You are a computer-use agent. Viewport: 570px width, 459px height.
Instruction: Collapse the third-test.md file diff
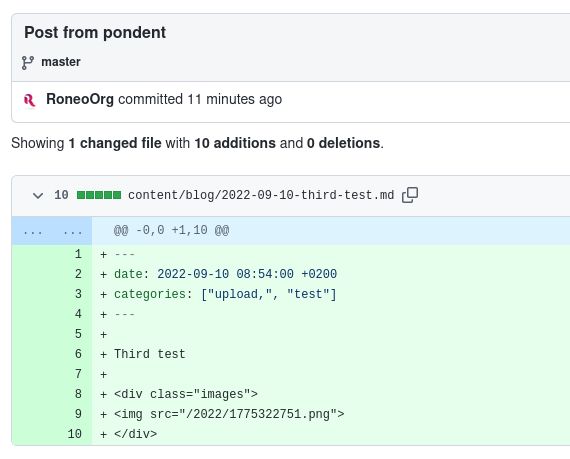tap(38, 196)
